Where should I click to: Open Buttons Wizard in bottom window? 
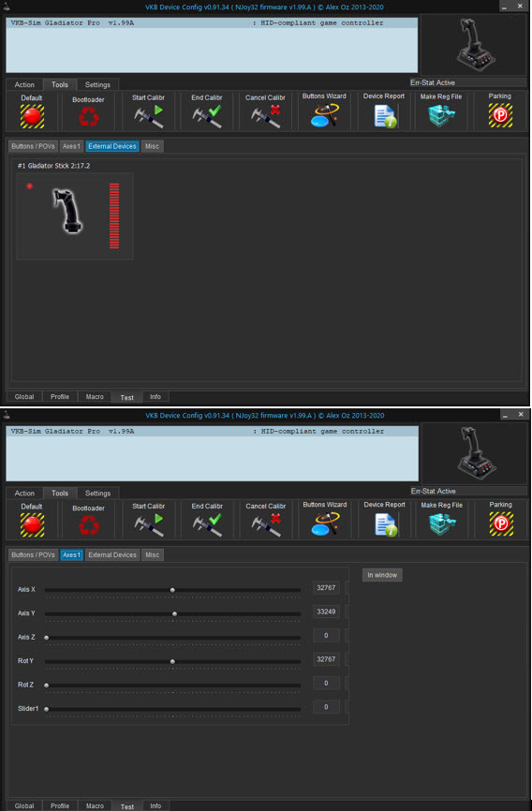pyautogui.click(x=324, y=523)
